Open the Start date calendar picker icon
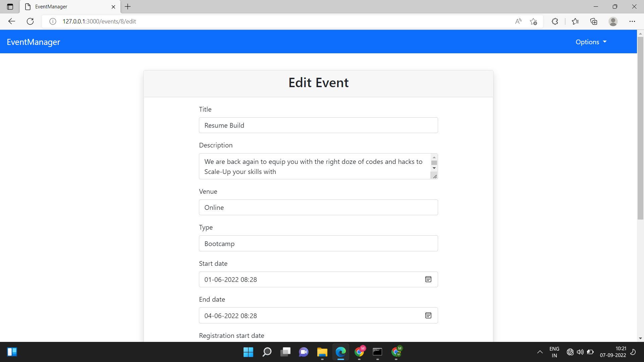The width and height of the screenshot is (644, 362). [428, 279]
